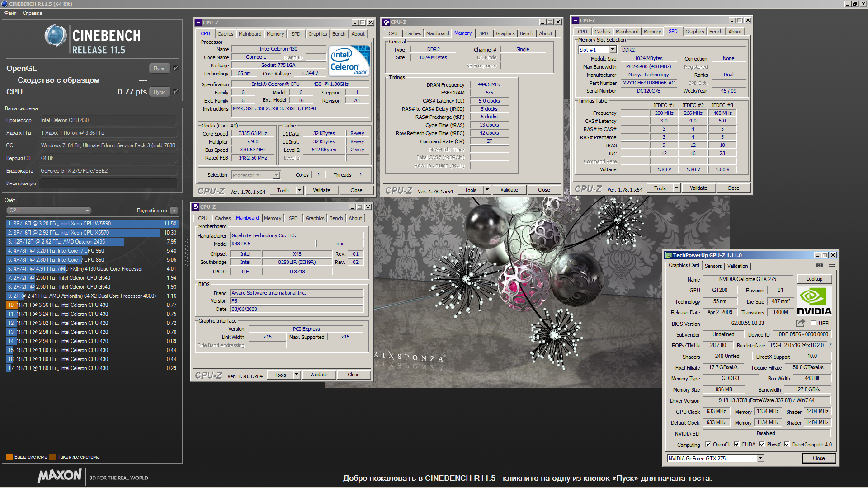
Task: Switch to the Sensors tab in GPU-Z
Action: 713,266
